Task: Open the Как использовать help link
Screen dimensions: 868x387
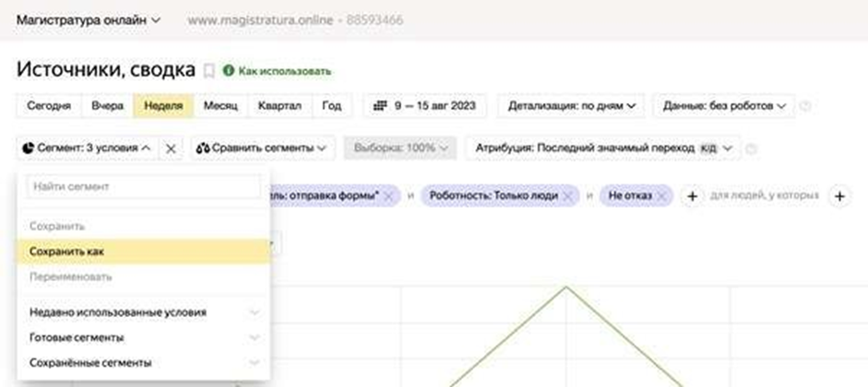Action: tap(277, 71)
